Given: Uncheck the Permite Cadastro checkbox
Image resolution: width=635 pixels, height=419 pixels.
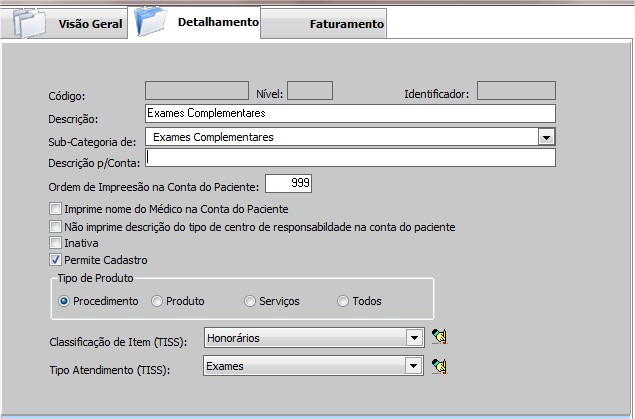Looking at the screenshot, I should click(x=55, y=259).
